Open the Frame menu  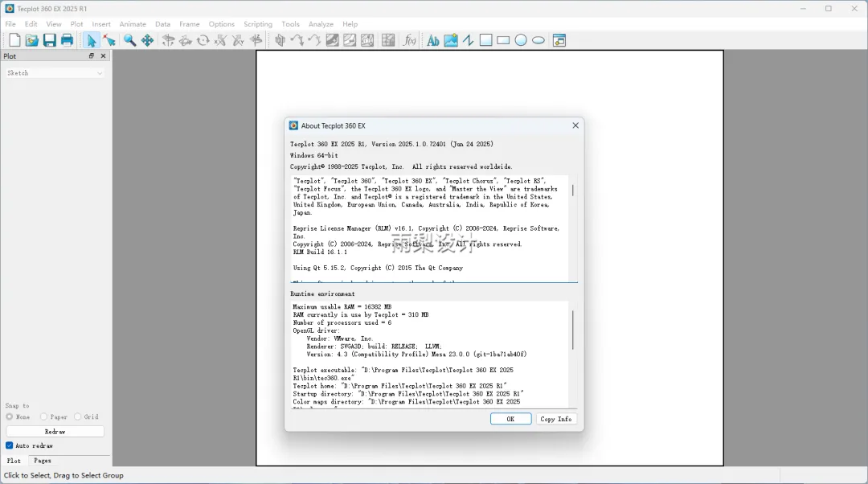(x=190, y=24)
